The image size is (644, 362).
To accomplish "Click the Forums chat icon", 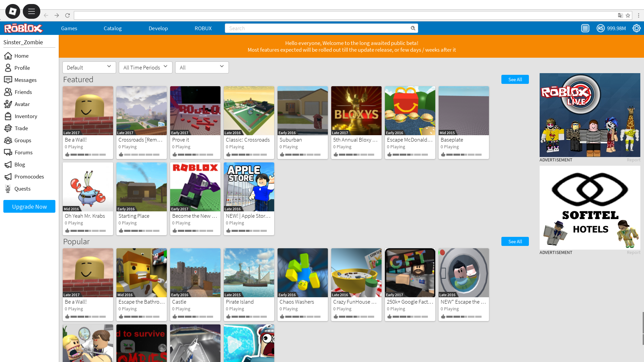I will (8, 152).
